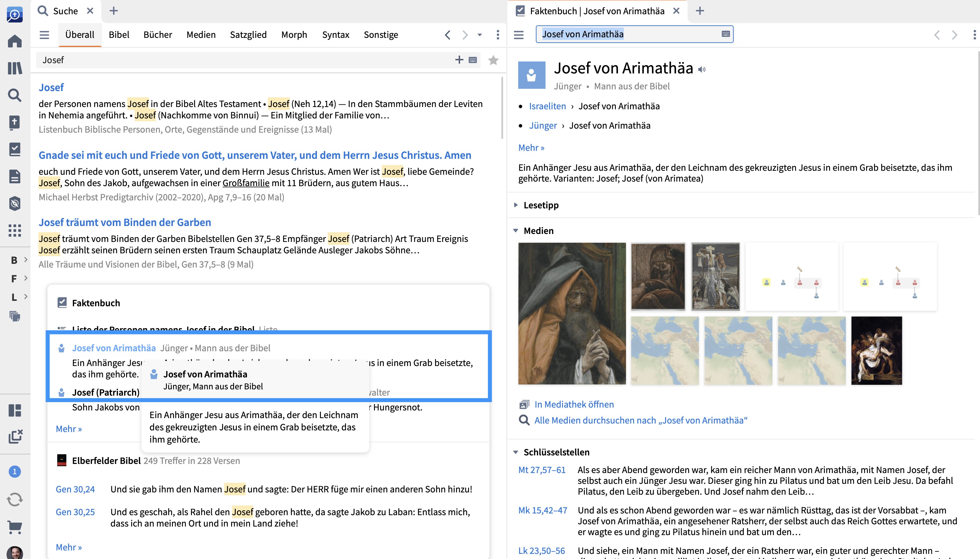Open the Israeliten link in the Faktenbuch
Viewport: 980px width, 559px height.
547,106
